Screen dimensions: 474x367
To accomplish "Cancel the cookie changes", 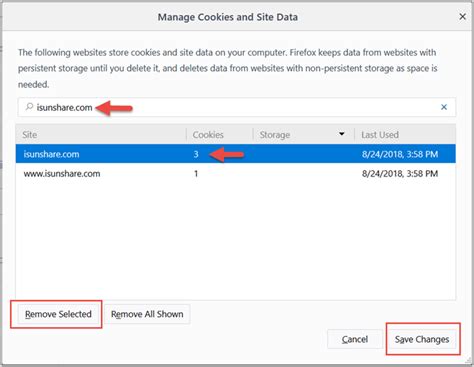I will 355,339.
